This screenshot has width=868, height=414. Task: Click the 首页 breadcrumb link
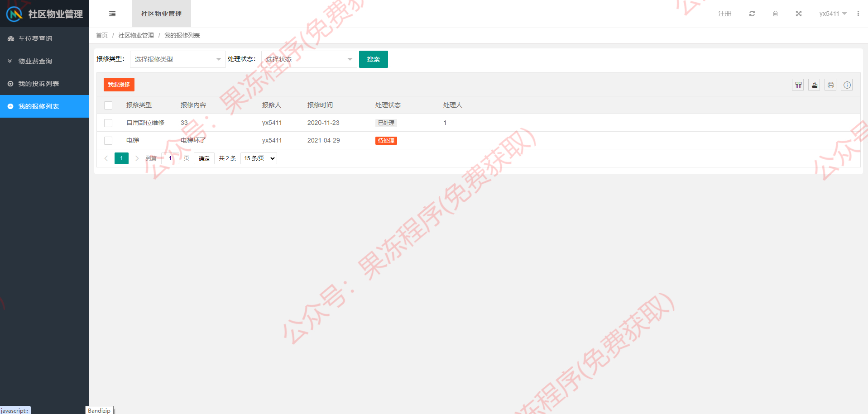tap(102, 35)
